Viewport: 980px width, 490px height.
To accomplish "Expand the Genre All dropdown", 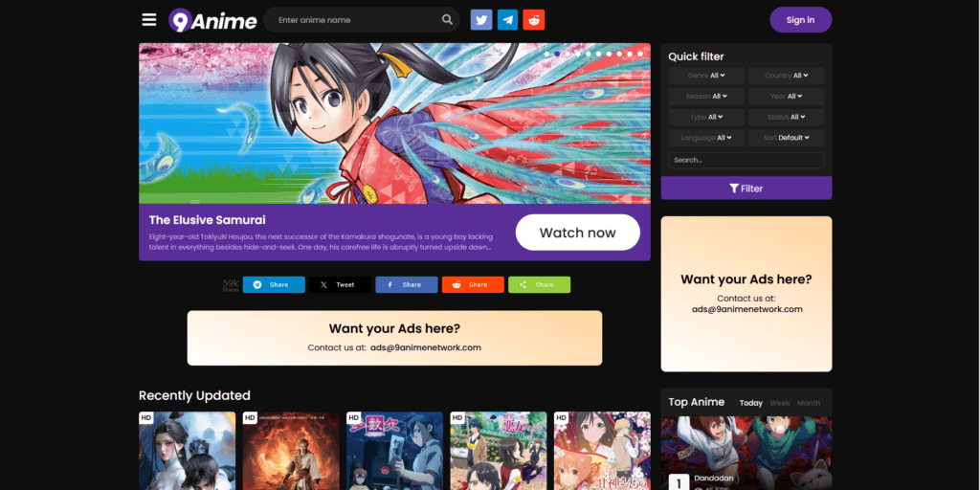I will 706,76.
